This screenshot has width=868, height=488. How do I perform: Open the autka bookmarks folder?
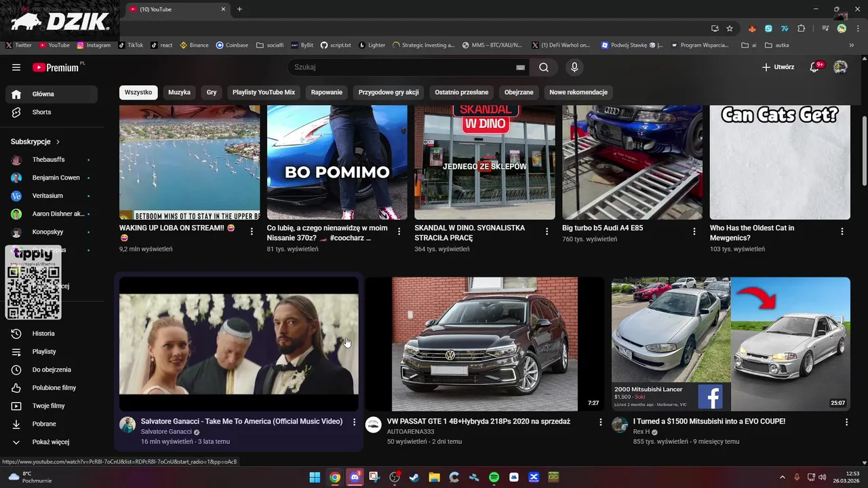click(777, 45)
